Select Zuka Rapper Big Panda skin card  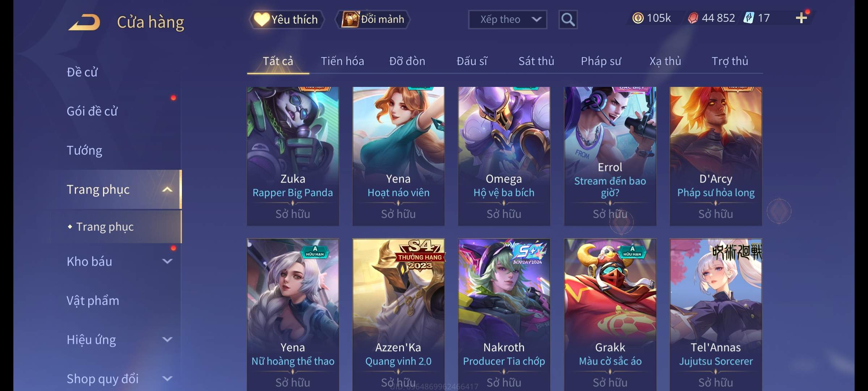[293, 156]
